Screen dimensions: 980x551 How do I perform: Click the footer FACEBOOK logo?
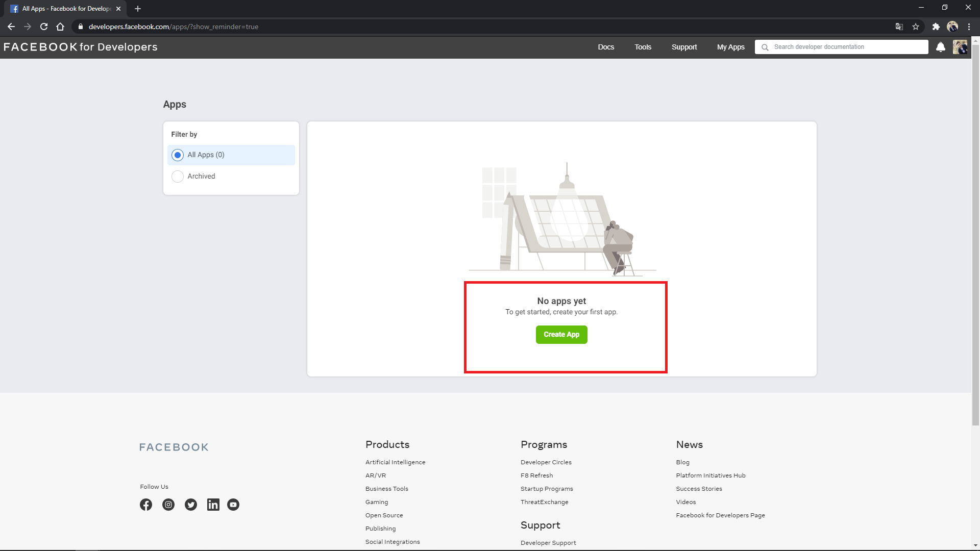coord(174,447)
